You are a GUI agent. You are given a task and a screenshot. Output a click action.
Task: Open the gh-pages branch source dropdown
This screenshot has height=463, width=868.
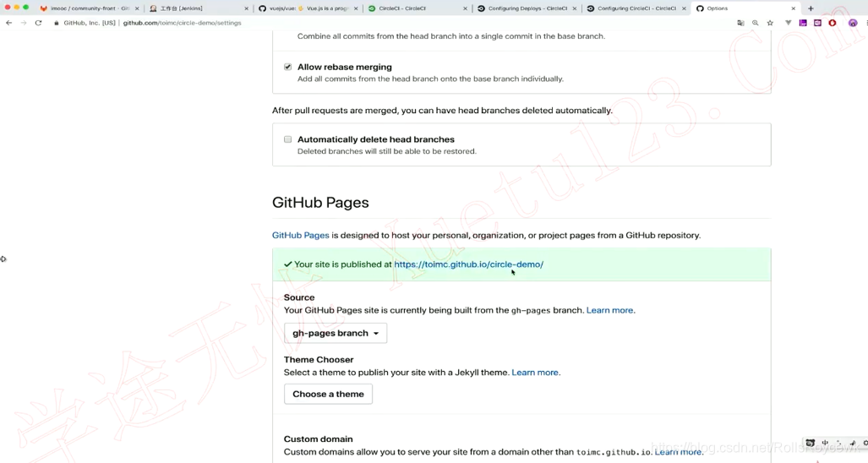coord(336,333)
